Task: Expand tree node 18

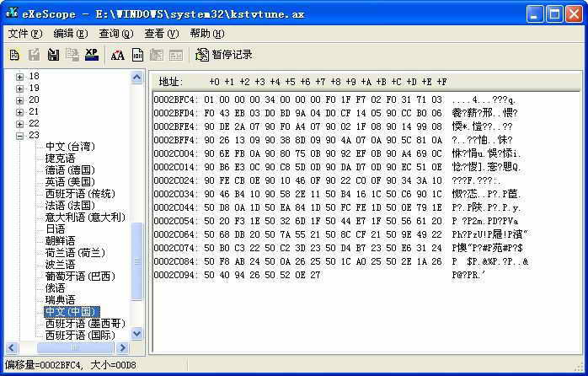Action: (20, 77)
